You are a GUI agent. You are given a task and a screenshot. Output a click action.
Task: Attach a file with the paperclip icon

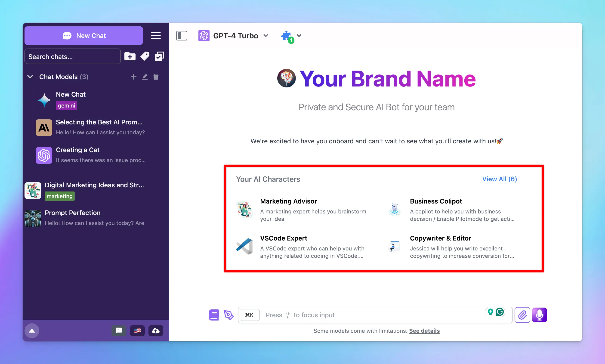pyautogui.click(x=523, y=315)
